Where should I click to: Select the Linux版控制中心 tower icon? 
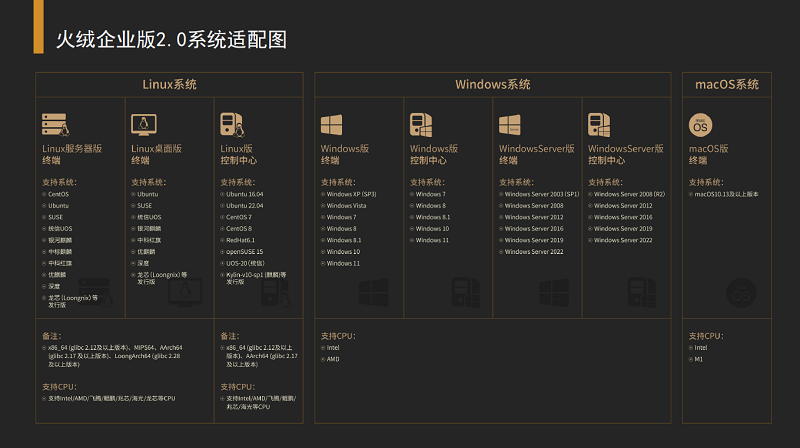(231, 124)
